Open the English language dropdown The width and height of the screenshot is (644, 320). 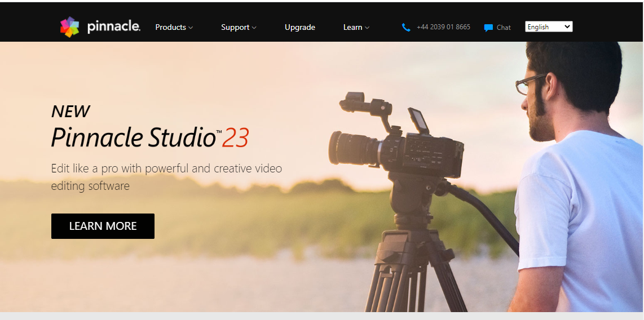tap(549, 26)
